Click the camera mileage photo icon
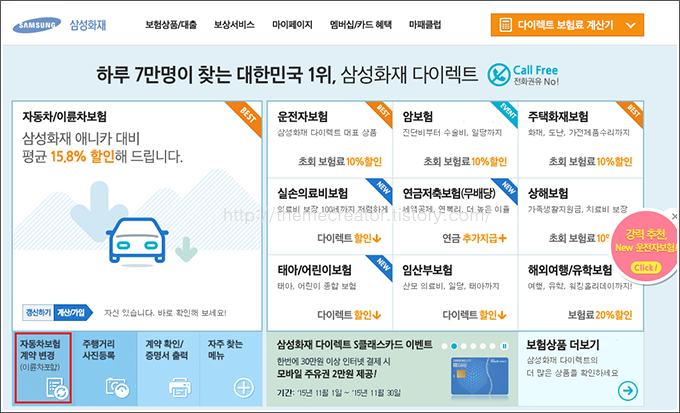The width and height of the screenshot is (680, 413). pyautogui.click(x=118, y=387)
